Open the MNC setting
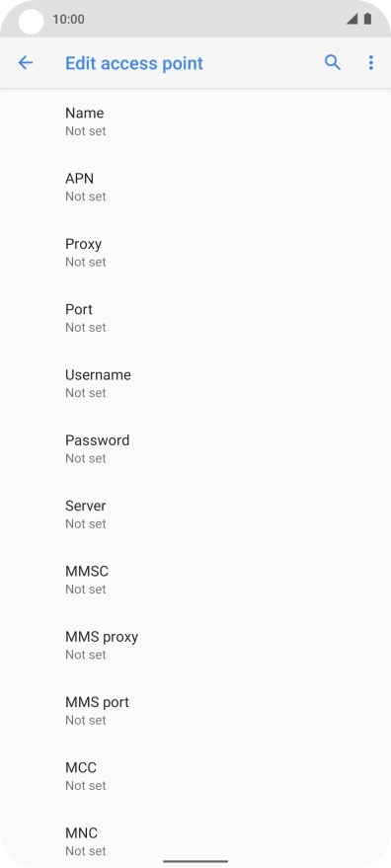 [x=195, y=837]
